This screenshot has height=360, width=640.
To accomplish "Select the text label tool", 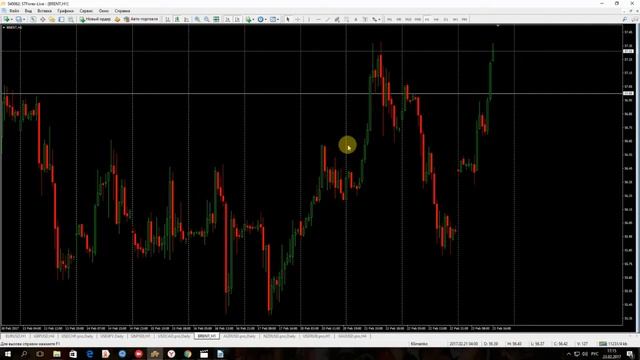I will (365, 19).
